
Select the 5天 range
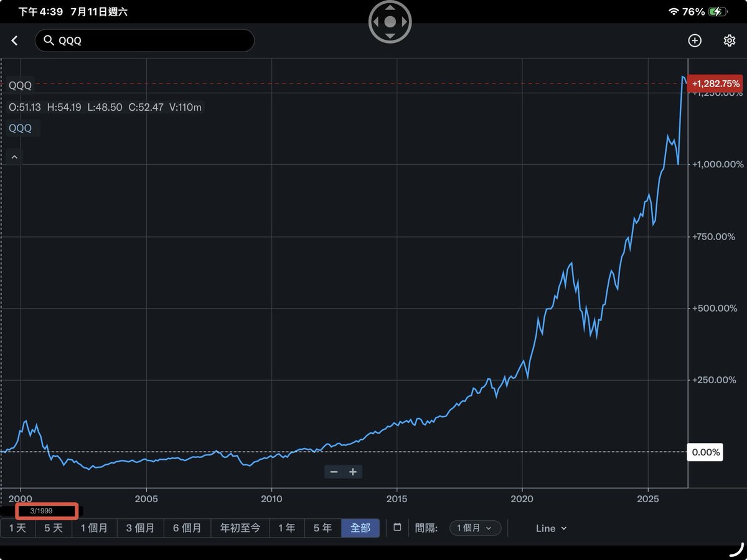click(54, 528)
